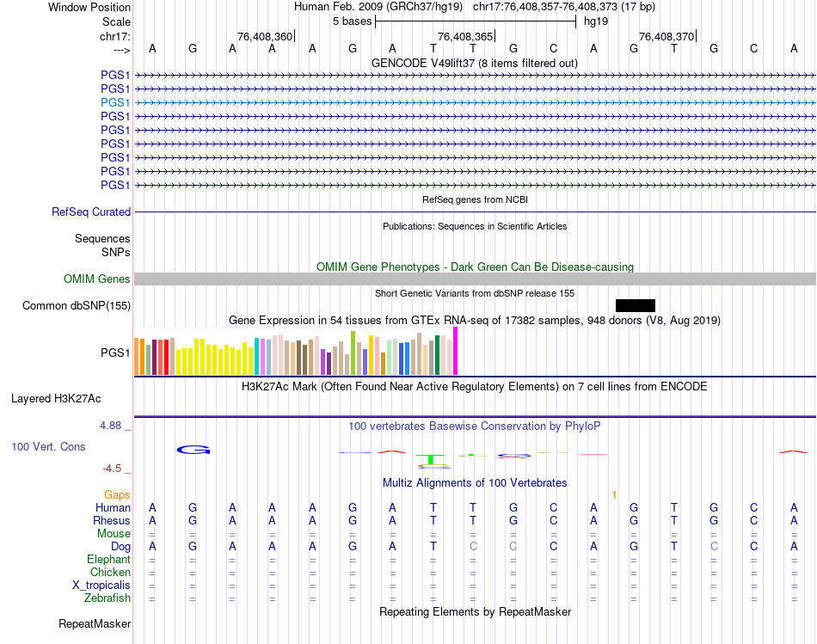Click the blue G conservation logo letter
Screen dimensions: 817x644
[193, 450]
